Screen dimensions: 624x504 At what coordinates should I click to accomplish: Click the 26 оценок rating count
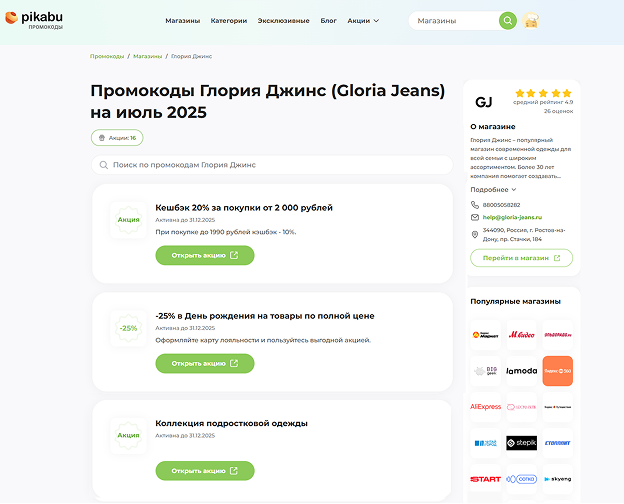pyautogui.click(x=558, y=111)
